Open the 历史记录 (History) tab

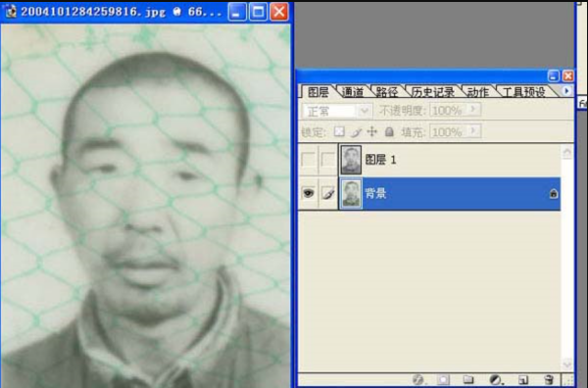tap(432, 92)
